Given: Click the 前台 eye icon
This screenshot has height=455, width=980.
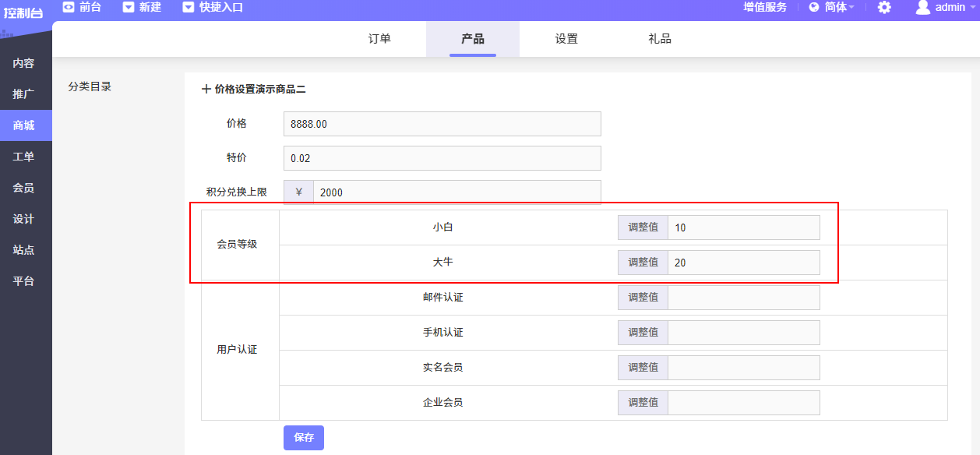Looking at the screenshot, I should coord(69,7).
